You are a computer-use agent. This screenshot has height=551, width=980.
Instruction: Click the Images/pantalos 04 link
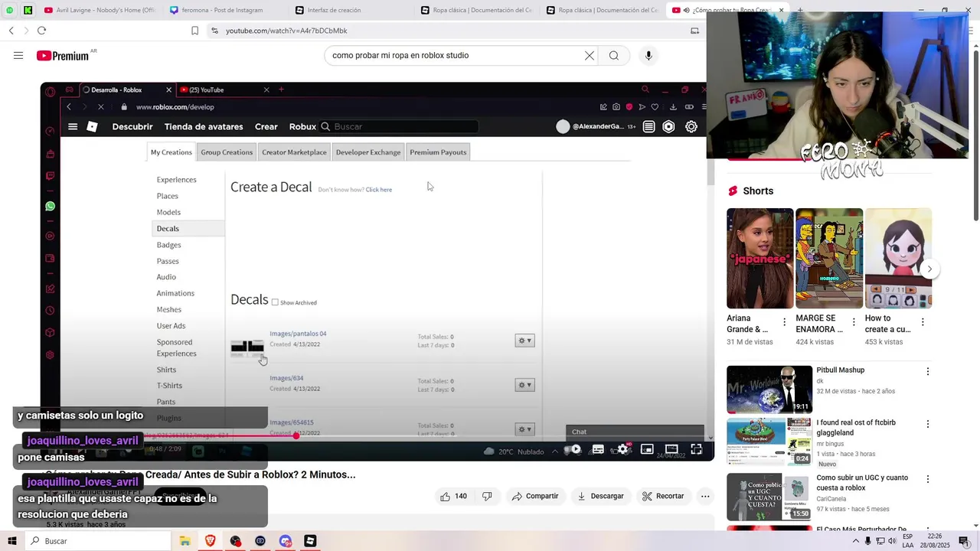298,334
